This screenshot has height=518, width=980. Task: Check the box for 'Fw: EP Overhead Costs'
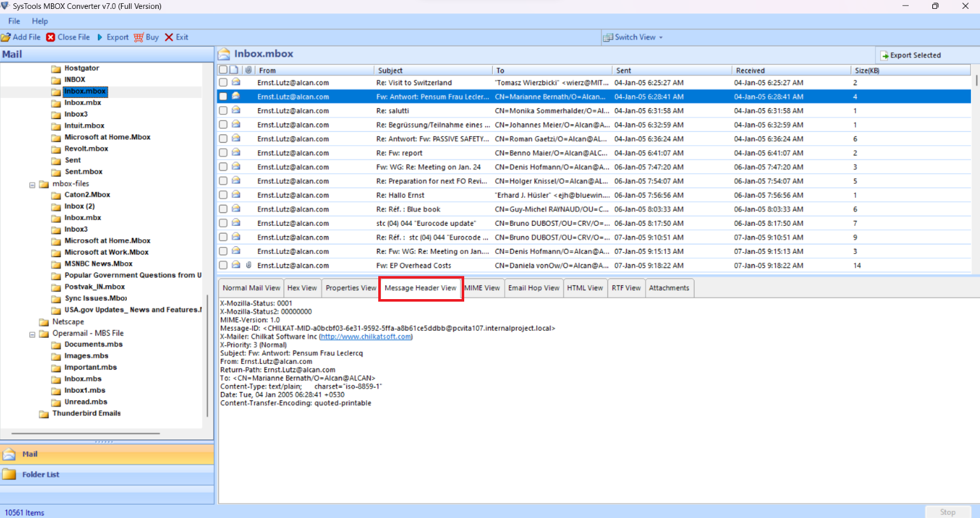point(224,265)
